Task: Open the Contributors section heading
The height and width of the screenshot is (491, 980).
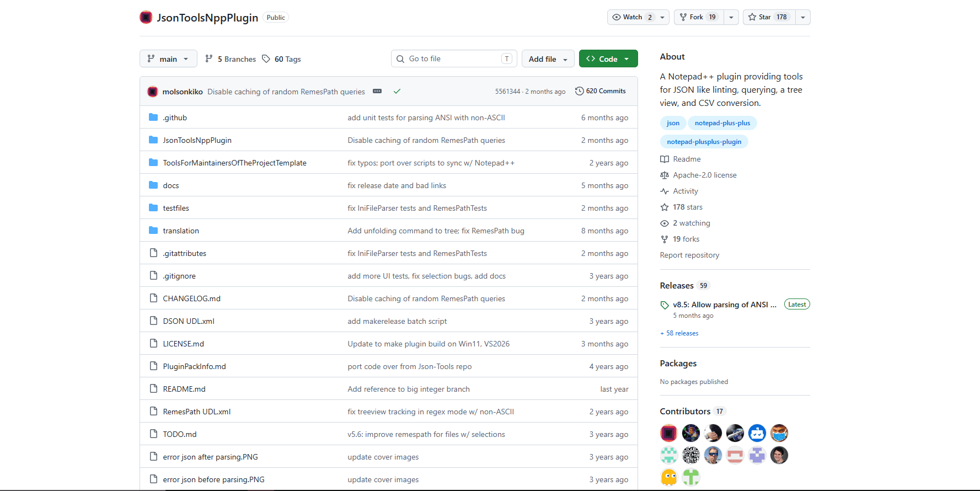Action: click(x=685, y=411)
